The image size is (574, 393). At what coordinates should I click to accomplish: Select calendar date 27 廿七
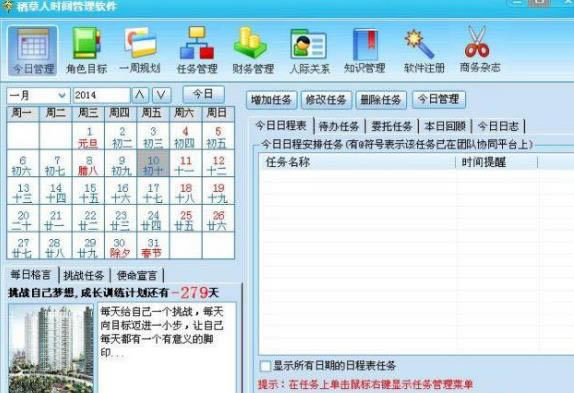tap(23, 247)
